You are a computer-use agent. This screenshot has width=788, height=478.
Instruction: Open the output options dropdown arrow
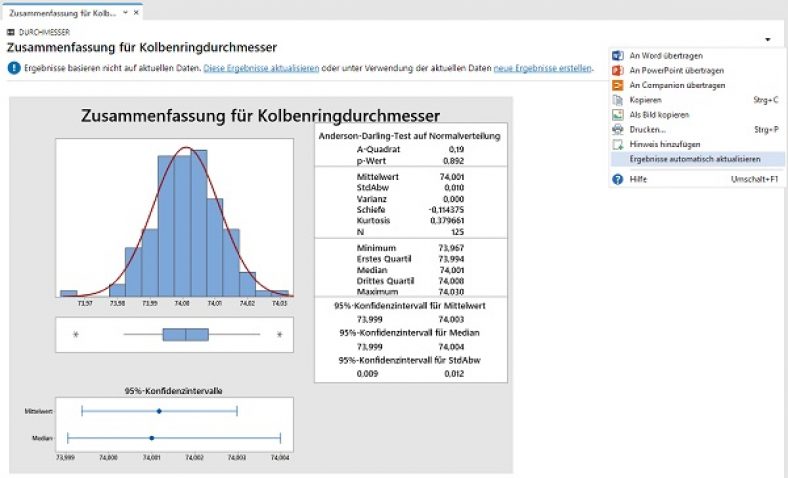click(x=767, y=39)
